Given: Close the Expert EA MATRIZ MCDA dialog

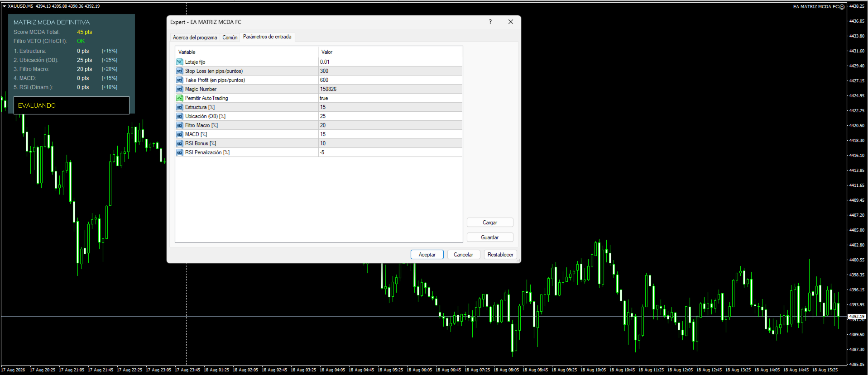Looking at the screenshot, I should pyautogui.click(x=511, y=22).
